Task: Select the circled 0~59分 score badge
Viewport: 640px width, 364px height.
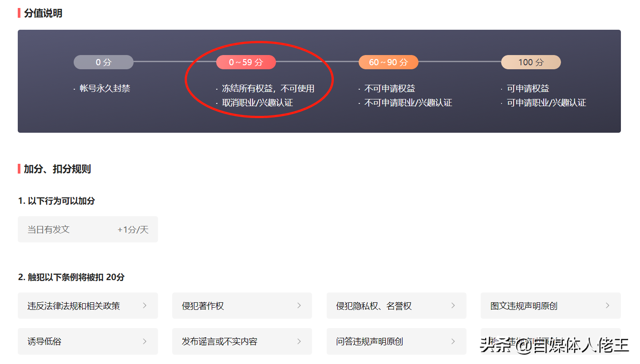Action: [x=246, y=62]
